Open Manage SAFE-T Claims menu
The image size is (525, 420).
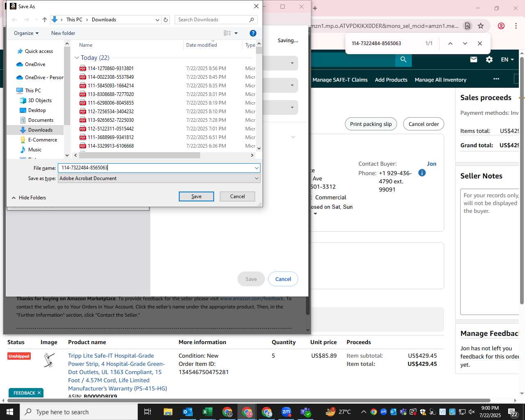(340, 80)
